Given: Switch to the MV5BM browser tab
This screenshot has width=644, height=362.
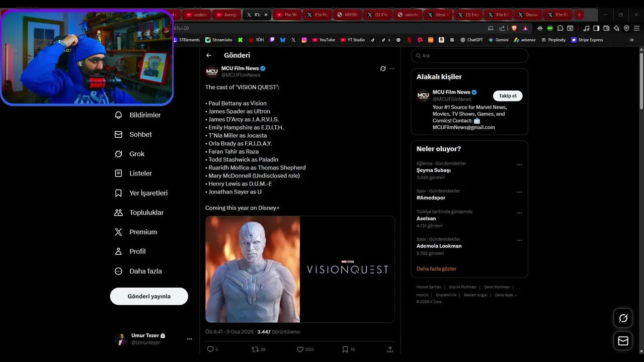Looking at the screenshot, I should pos(347,15).
